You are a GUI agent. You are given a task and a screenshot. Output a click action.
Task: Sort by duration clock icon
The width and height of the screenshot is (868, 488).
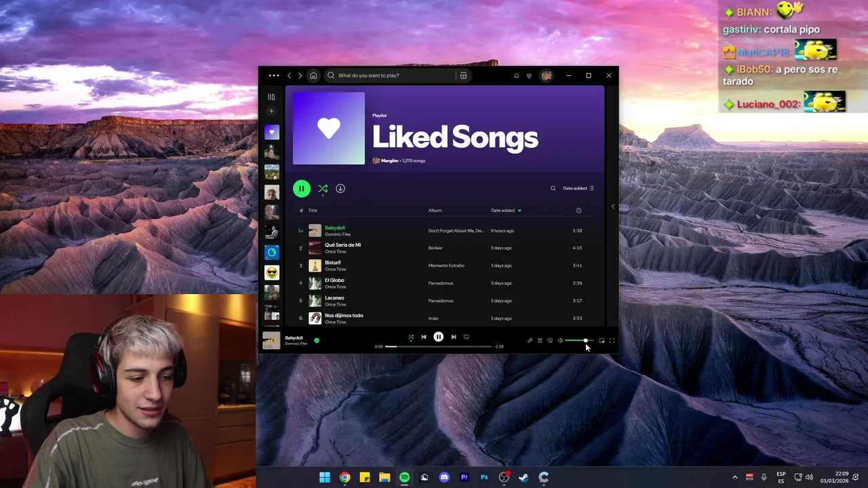point(578,210)
